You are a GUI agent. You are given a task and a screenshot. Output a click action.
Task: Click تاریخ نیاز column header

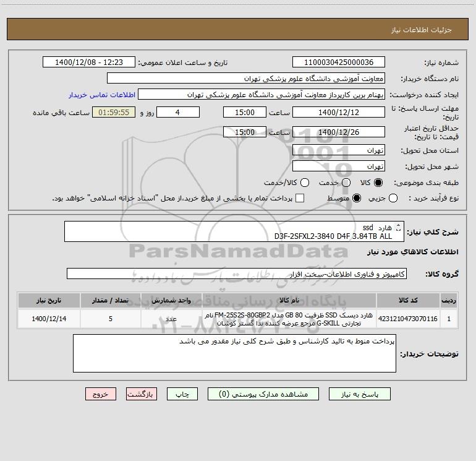click(x=49, y=300)
